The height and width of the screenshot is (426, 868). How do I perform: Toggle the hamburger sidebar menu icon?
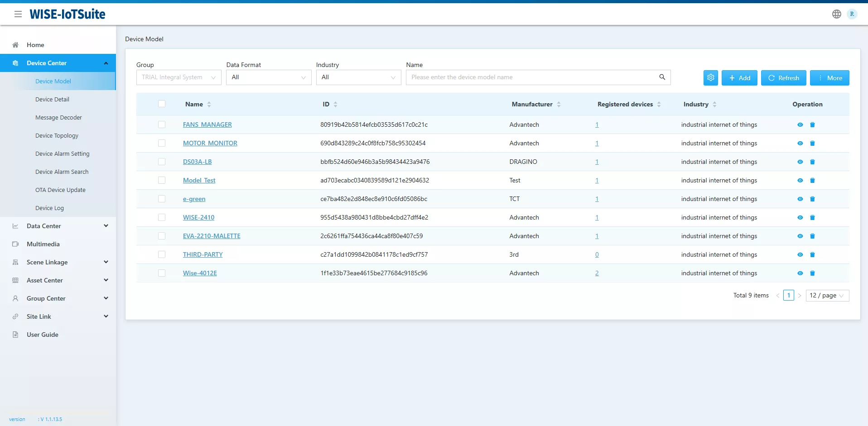(18, 14)
